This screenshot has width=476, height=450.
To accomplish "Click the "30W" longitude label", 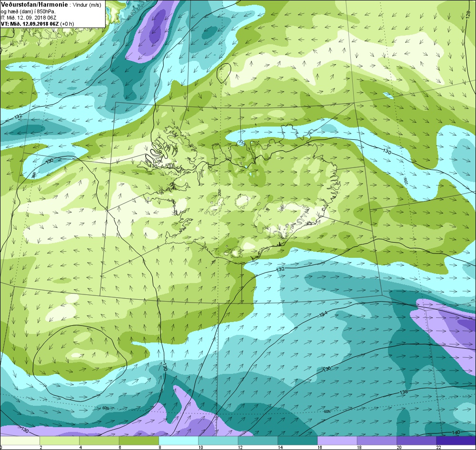I will click(34, 175).
